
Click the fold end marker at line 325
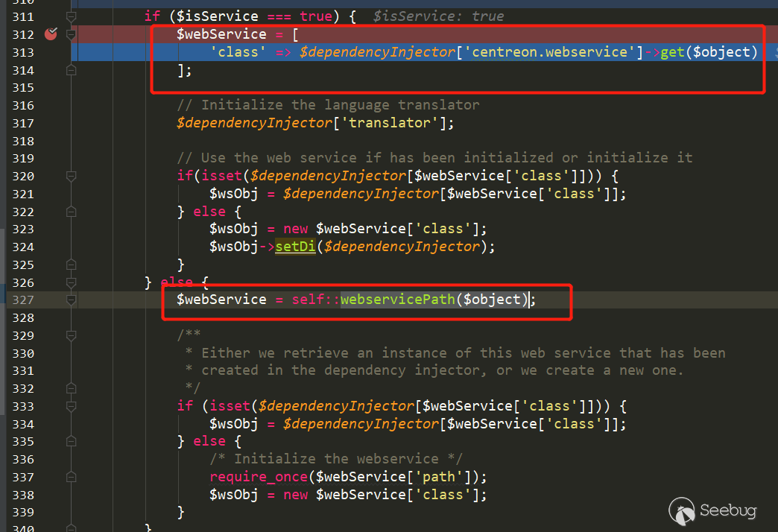click(x=71, y=265)
